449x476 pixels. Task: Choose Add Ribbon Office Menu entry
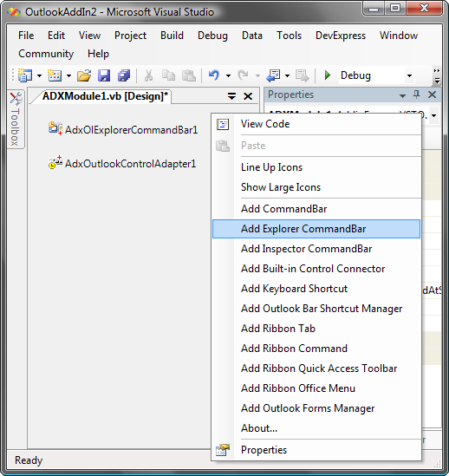(316, 388)
